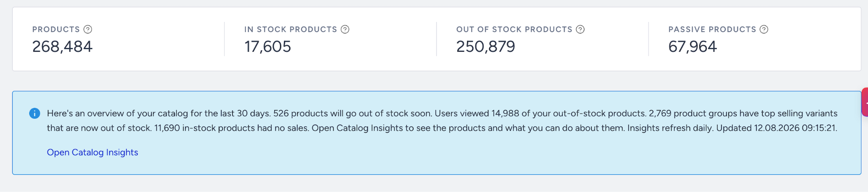Screen dimensions: 868x192
Task: Click the '11,690 in-stock products had no sales' text
Action: click(x=232, y=128)
